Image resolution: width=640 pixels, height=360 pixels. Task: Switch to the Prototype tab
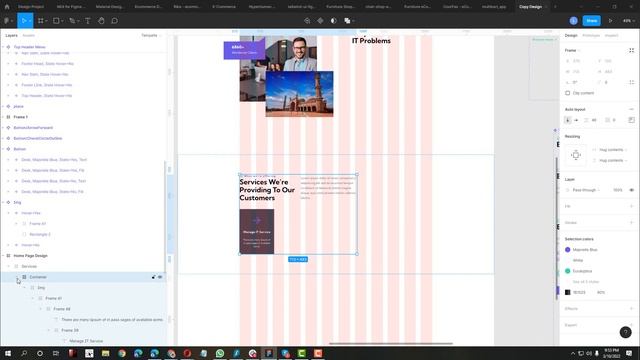tap(591, 36)
